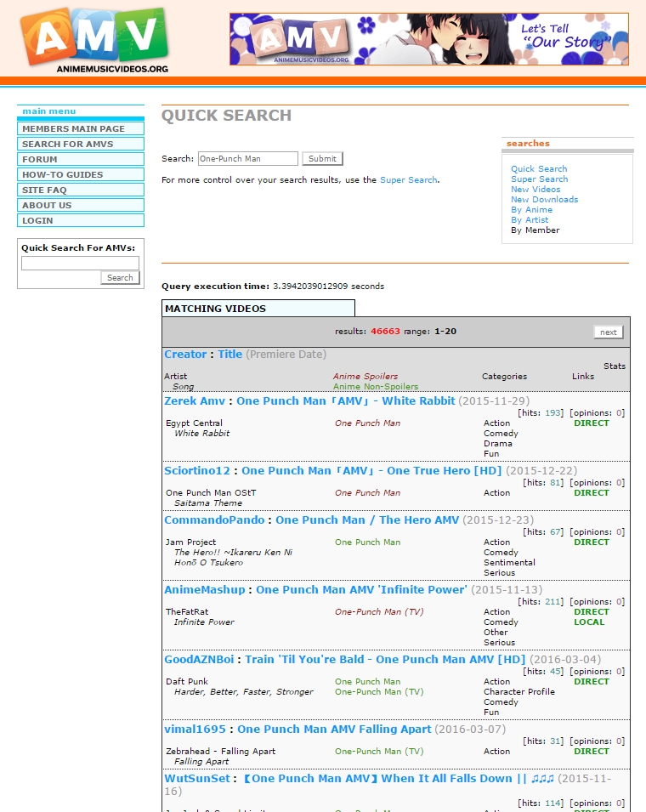This screenshot has width=646, height=812.
Task: Click DIRECT link for The Hero AMV
Action: (591, 542)
